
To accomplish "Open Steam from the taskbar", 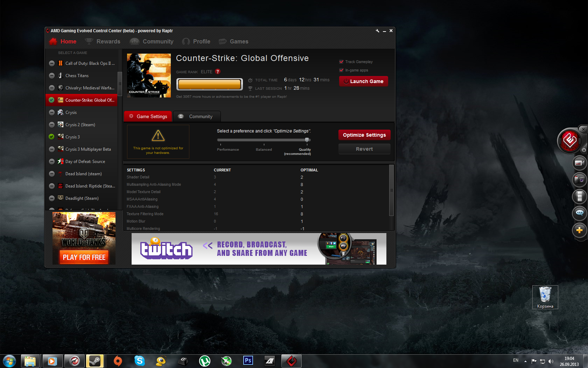I will tap(95, 361).
